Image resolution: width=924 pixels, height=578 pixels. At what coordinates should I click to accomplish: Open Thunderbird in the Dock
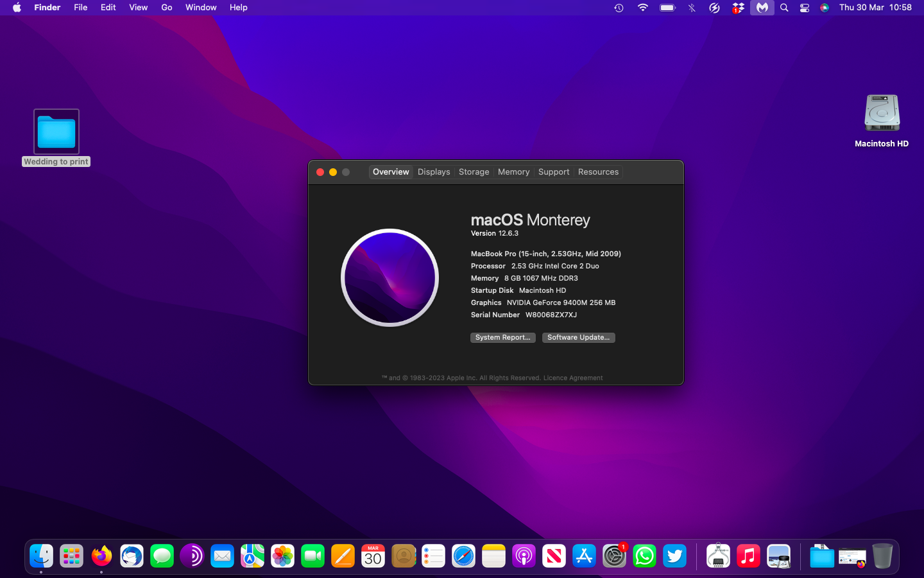pos(132,556)
